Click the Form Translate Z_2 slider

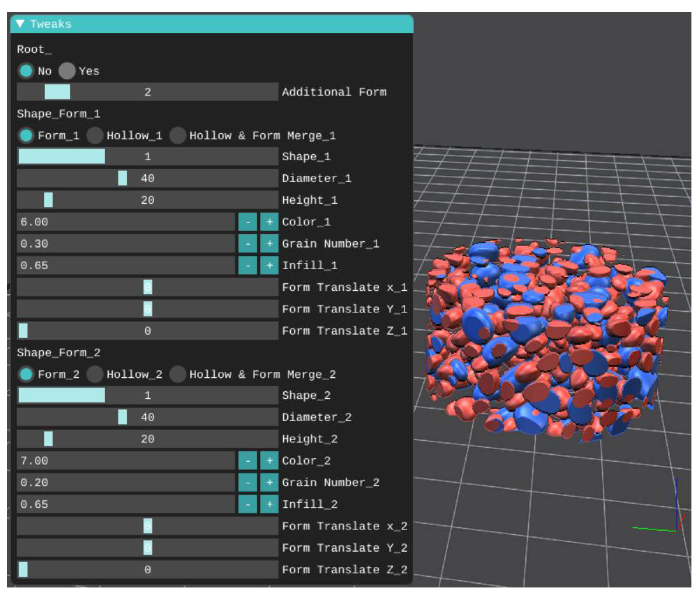click(x=148, y=570)
